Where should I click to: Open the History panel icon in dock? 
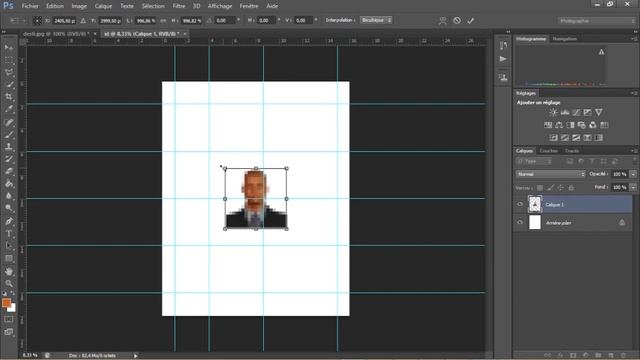[503, 46]
